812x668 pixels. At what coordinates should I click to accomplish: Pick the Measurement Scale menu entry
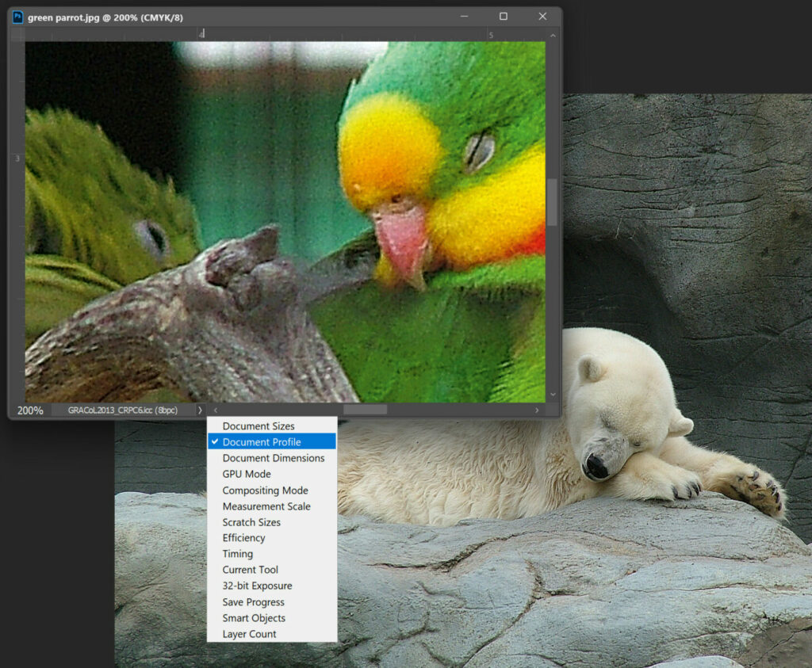266,506
